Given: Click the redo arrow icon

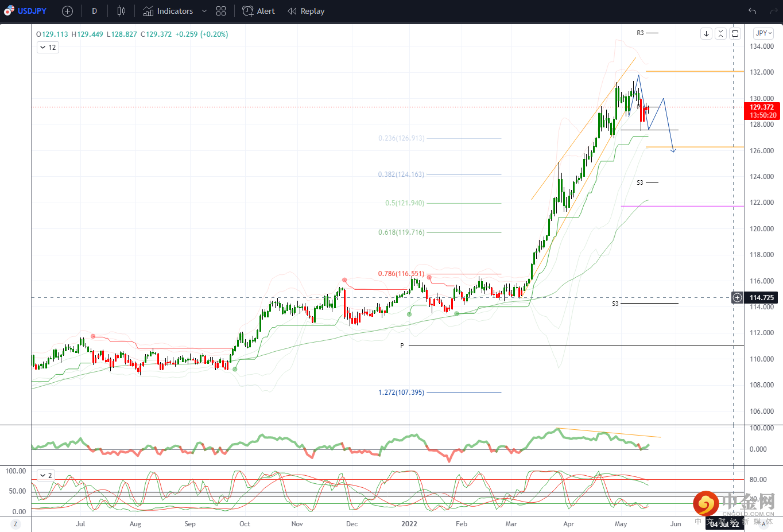Looking at the screenshot, I should coord(773,11).
